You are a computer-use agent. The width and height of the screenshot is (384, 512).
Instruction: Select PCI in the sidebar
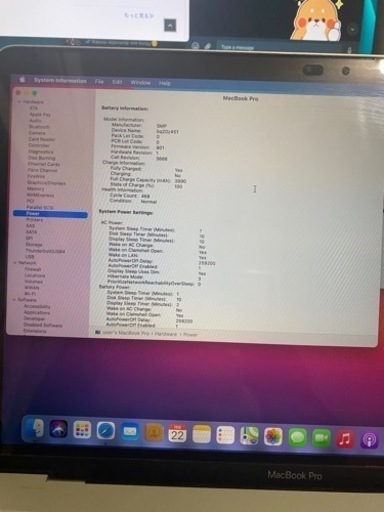click(30, 201)
